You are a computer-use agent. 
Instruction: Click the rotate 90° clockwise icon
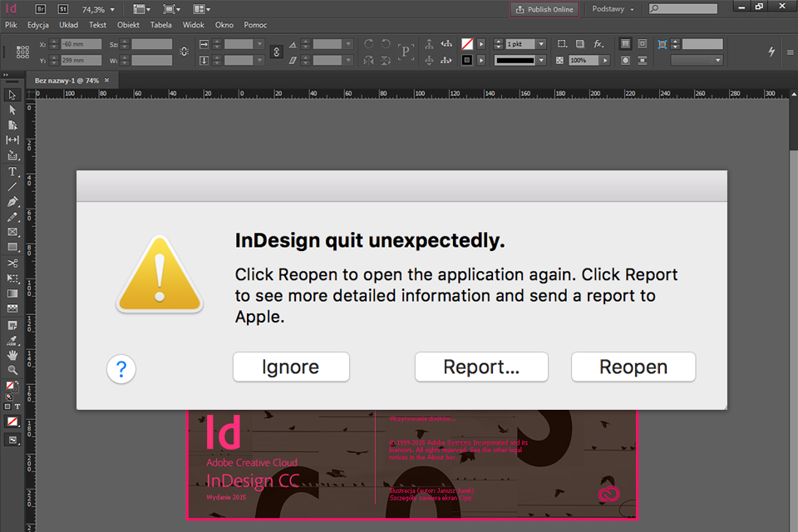point(369,44)
